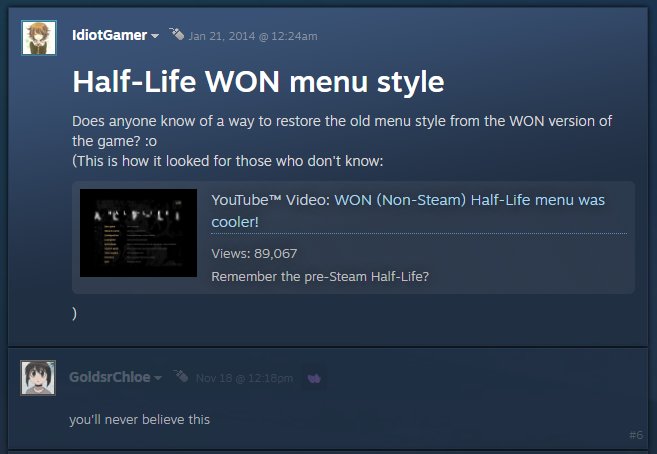This screenshot has width=657, height=454.
Task: Click mouse icon before Nov 18 date
Action: [181, 376]
